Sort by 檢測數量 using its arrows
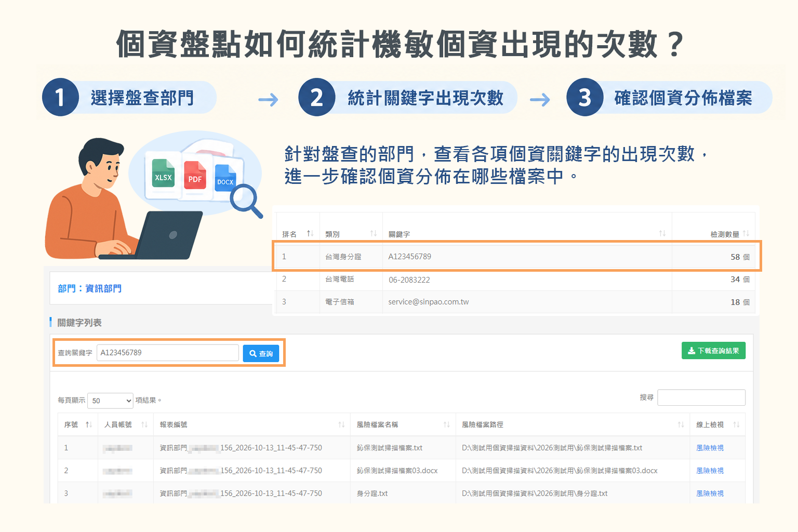The image size is (798, 532). [x=746, y=234]
